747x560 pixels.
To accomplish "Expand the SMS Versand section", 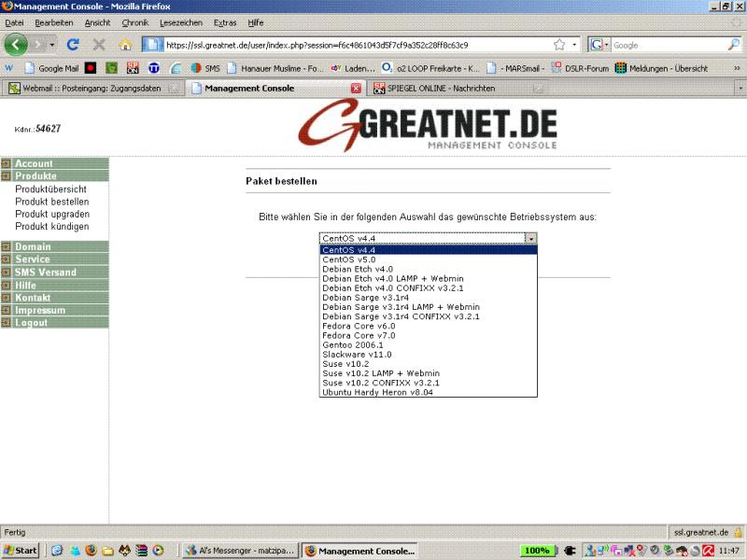I will pos(45,273).
